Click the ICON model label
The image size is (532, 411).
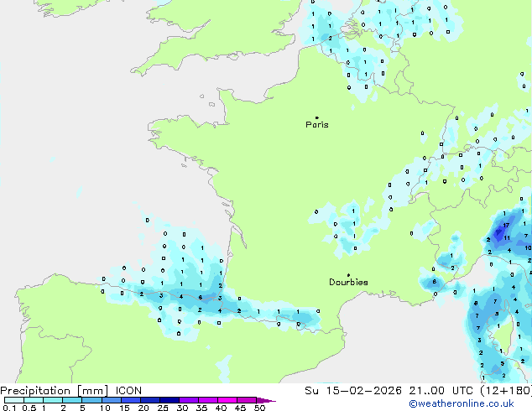click(128, 390)
